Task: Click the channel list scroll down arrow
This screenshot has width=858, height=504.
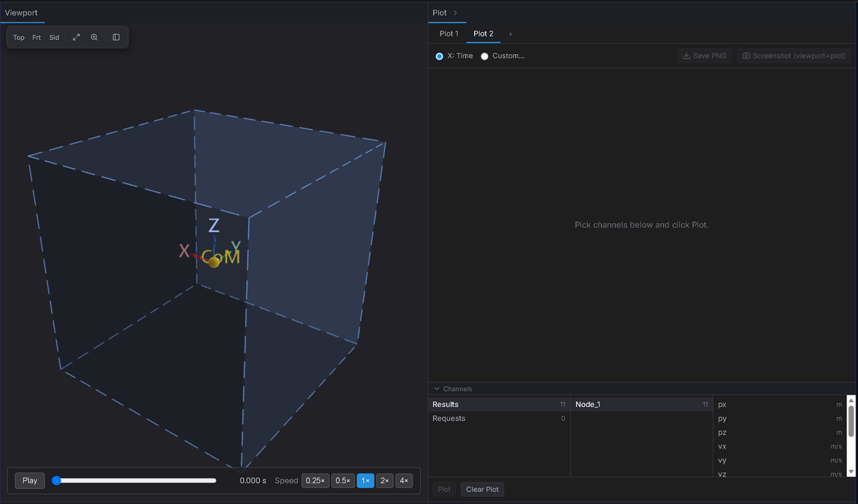Action: pos(851,472)
